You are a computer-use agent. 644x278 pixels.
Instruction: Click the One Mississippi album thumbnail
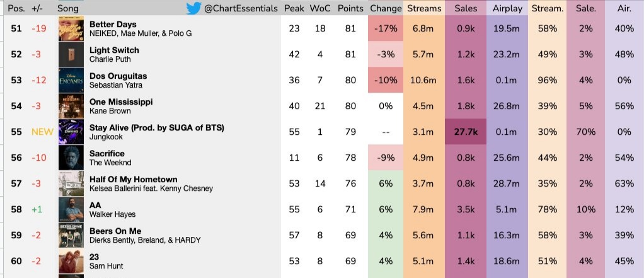[71, 107]
